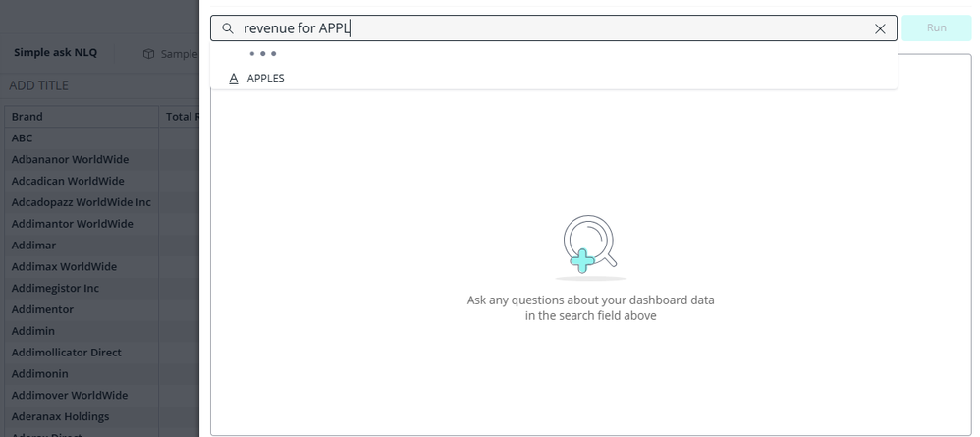Select the Addimegistor Inc row

55,288
